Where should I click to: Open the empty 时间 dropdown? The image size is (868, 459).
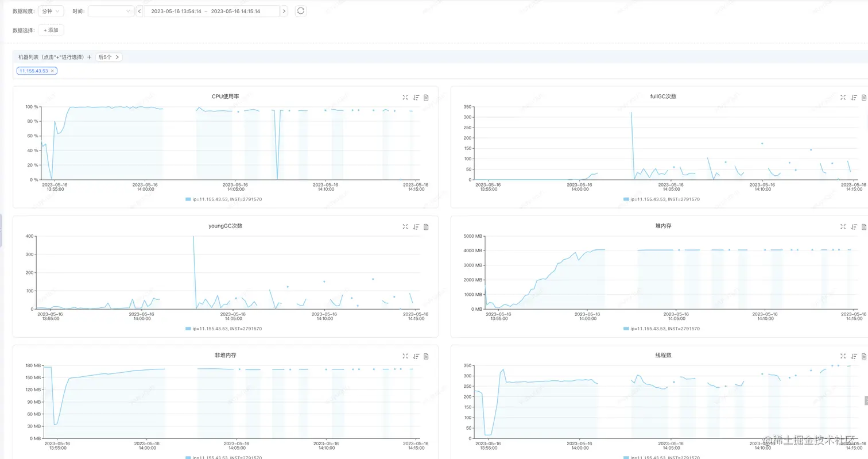point(111,11)
